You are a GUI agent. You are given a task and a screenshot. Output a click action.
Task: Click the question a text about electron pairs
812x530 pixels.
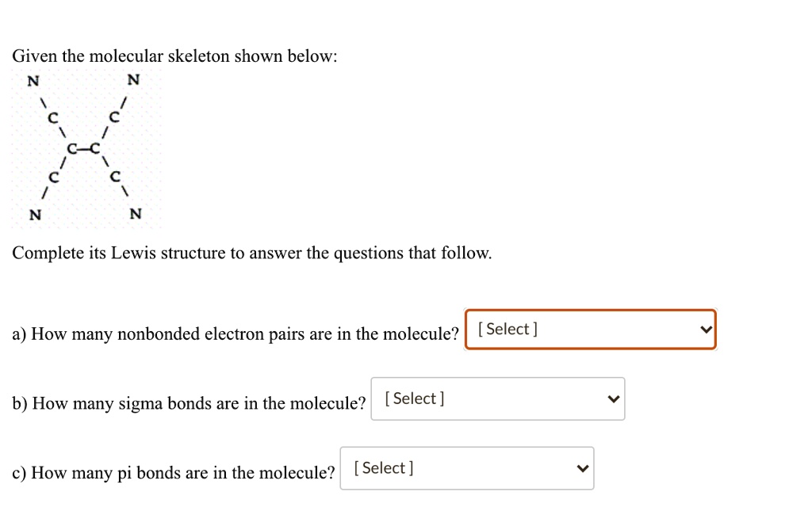click(234, 334)
